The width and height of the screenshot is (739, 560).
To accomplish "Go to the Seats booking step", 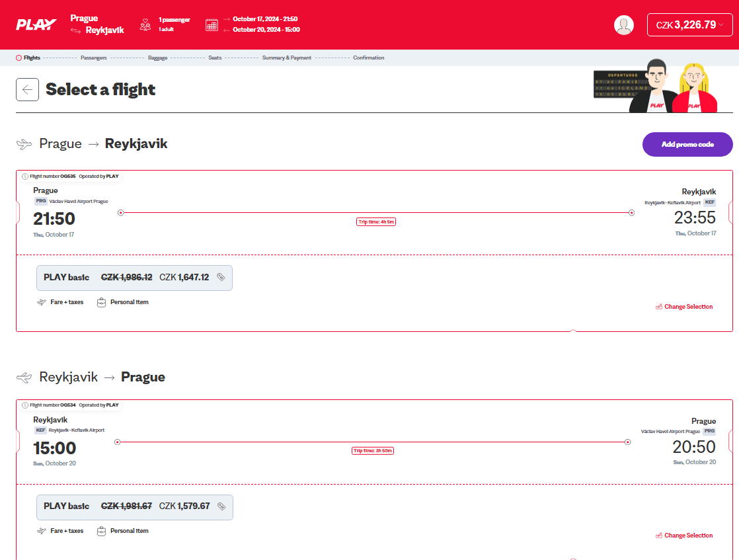I will point(215,58).
